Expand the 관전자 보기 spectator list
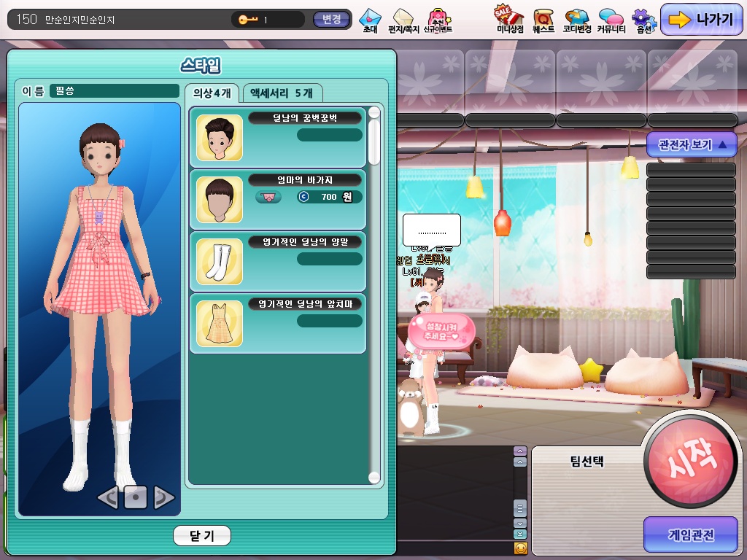The height and width of the screenshot is (560, 747). 692,144
